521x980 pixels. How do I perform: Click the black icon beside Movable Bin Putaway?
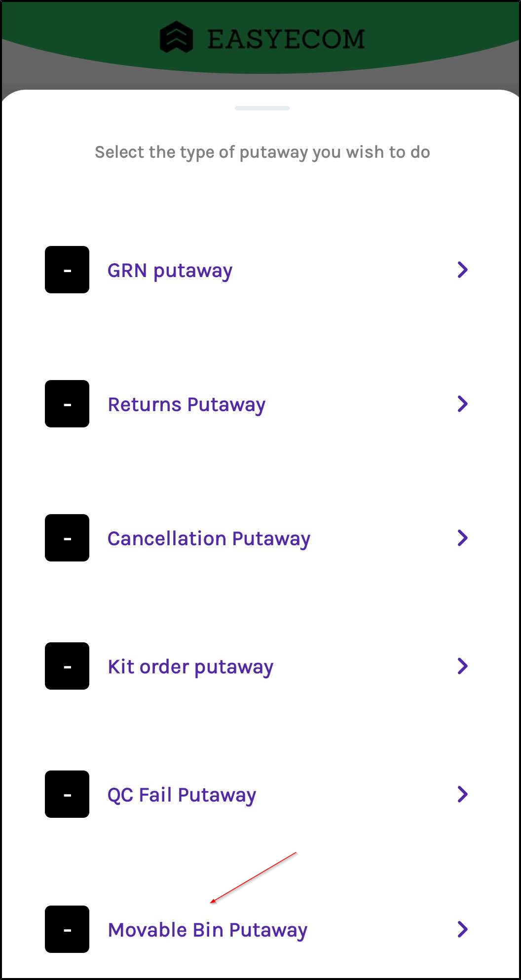tap(67, 929)
